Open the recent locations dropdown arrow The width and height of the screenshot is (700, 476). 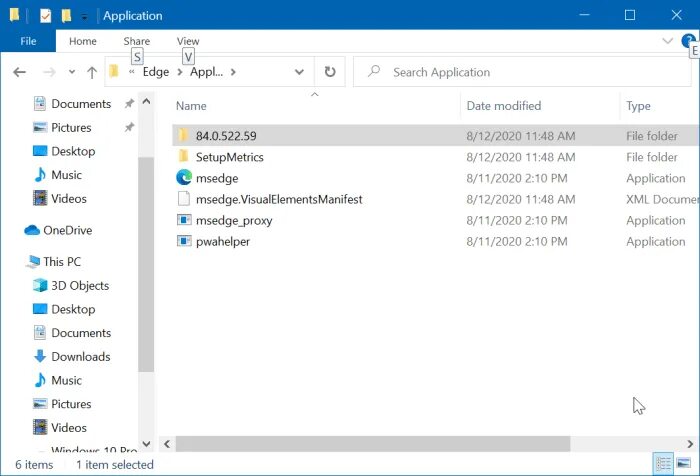(72, 72)
